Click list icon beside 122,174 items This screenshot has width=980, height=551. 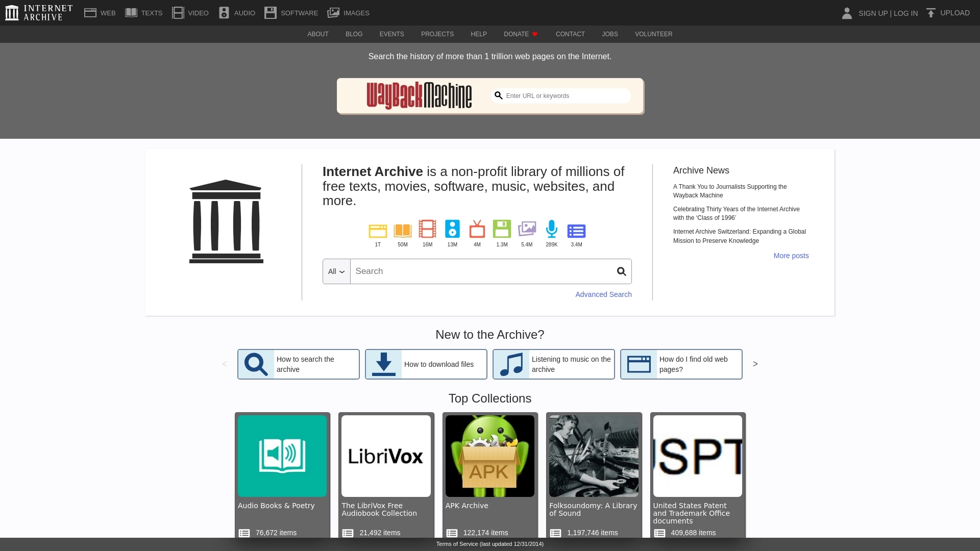tap(452, 533)
